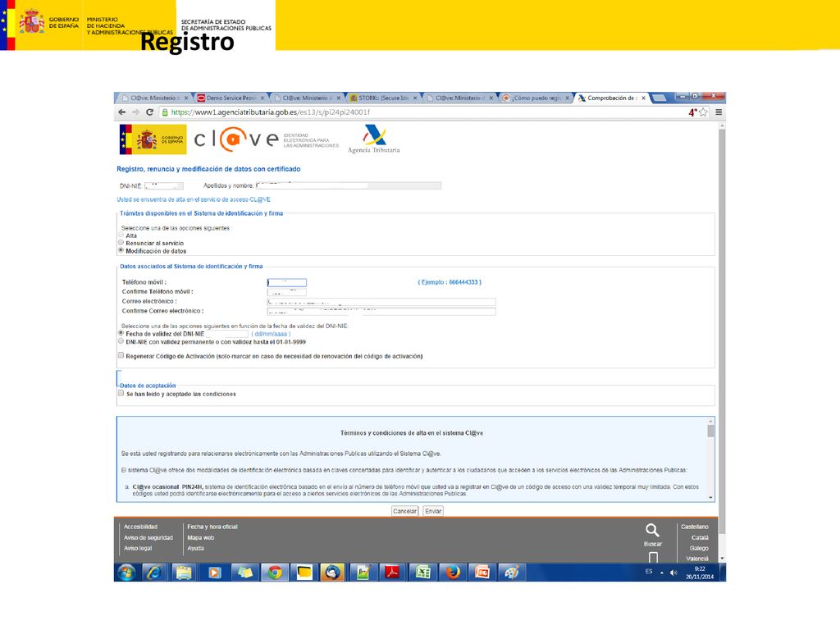Click the Buscar magnifier icon in footer
840x630 pixels.
[x=652, y=531]
